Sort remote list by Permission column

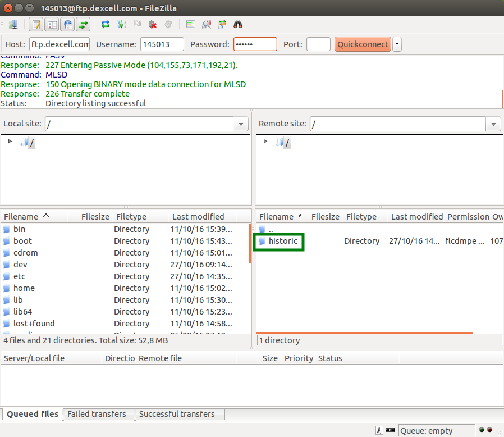[x=468, y=217]
